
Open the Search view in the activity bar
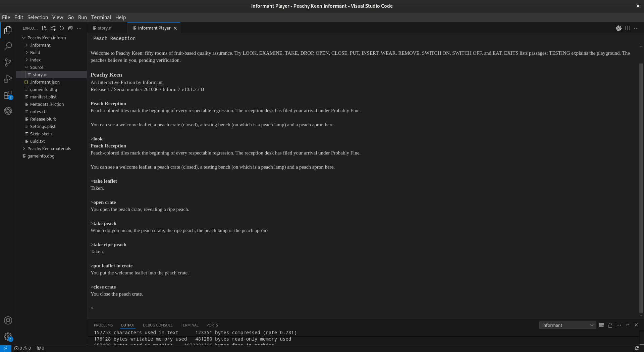(x=8, y=46)
